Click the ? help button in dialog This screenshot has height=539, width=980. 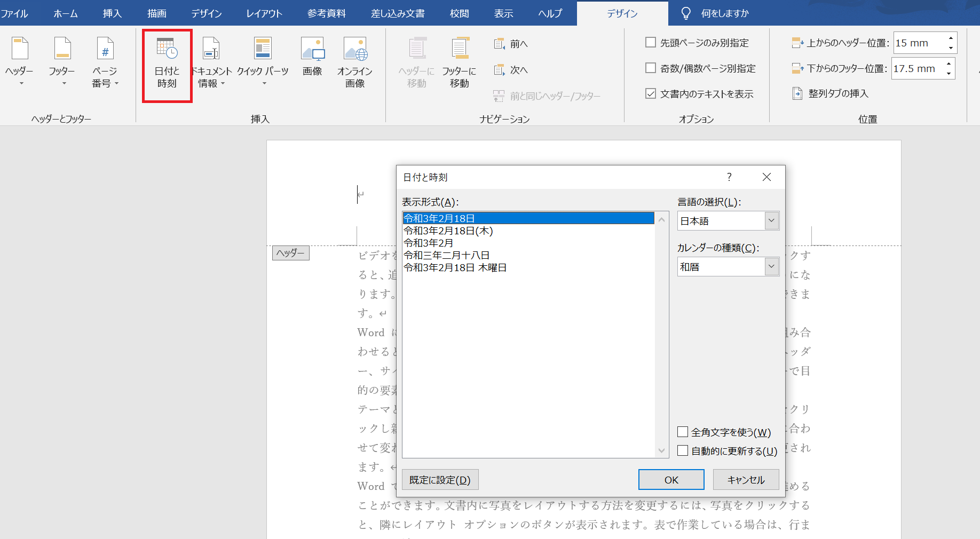729,177
